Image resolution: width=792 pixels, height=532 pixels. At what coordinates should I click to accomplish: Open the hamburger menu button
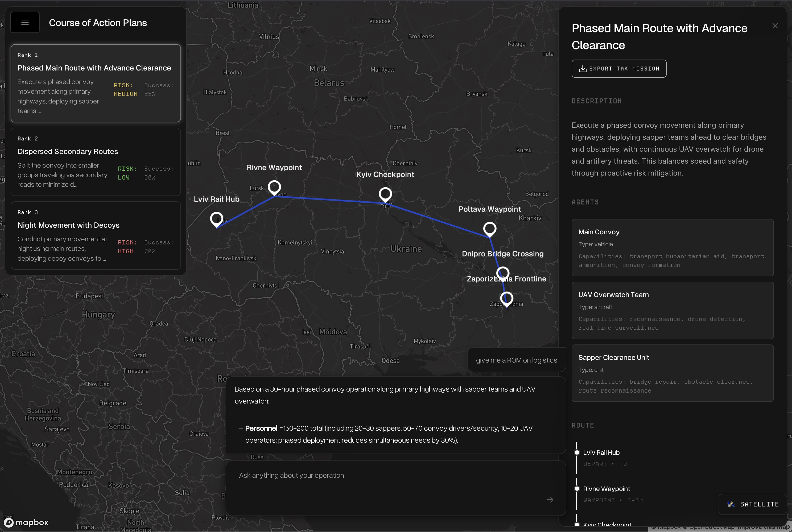point(25,22)
